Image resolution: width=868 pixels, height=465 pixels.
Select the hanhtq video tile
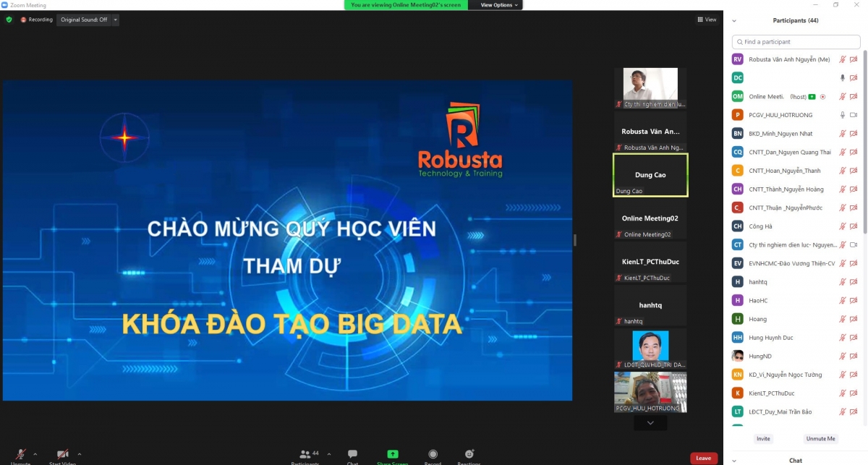[x=650, y=305]
